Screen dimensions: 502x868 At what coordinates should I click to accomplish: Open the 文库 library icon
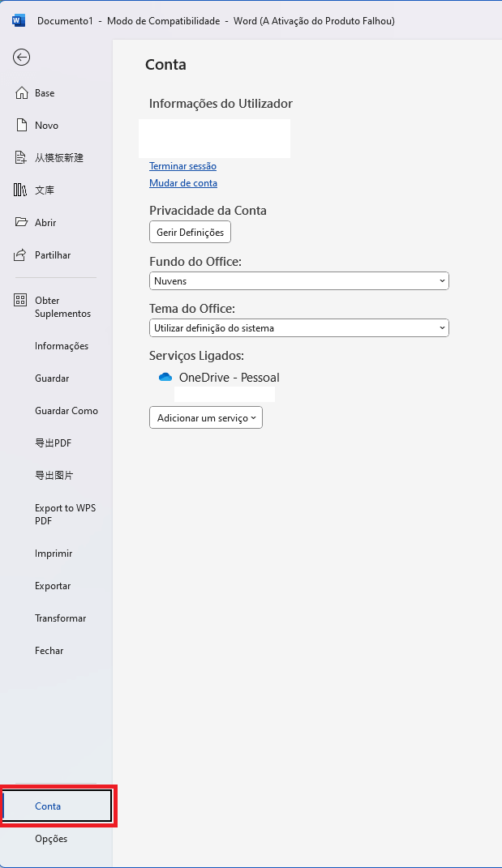coord(22,190)
